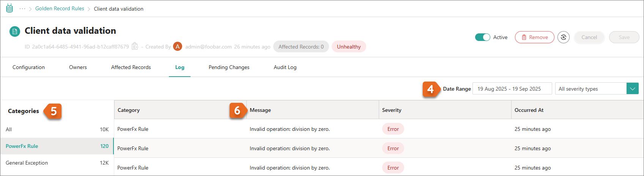The width and height of the screenshot is (644, 176).
Task: Click the database home icon in breadcrumb
Action: tap(9, 8)
